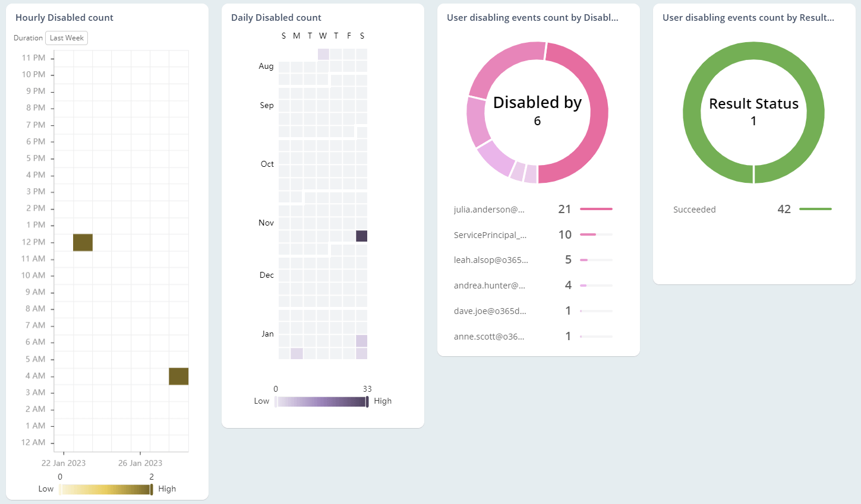Select the darkest November cell in daily heatmap
The width and height of the screenshot is (861, 504).
(x=361, y=236)
